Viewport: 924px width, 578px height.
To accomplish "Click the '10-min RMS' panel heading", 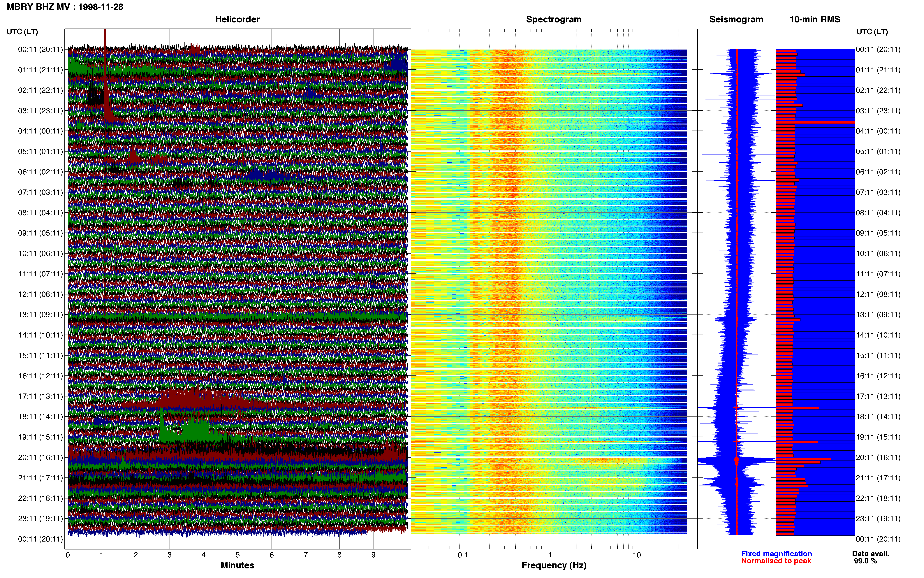I will (815, 20).
